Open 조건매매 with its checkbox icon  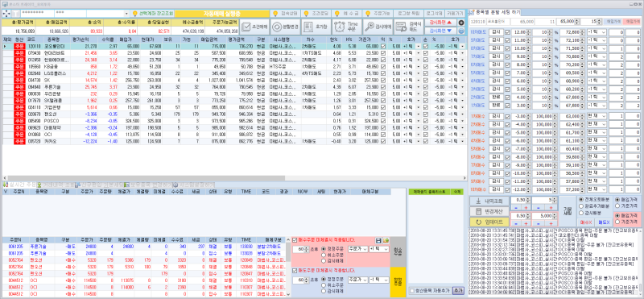pyautogui.click(x=254, y=27)
